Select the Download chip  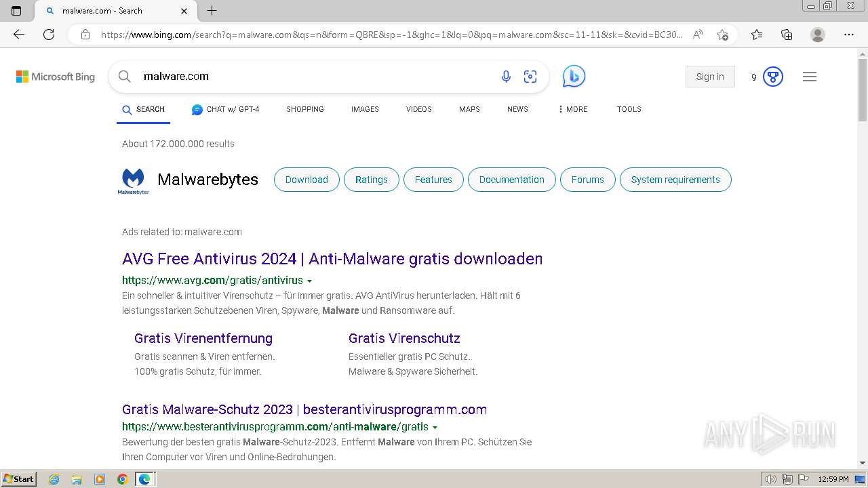[307, 180]
